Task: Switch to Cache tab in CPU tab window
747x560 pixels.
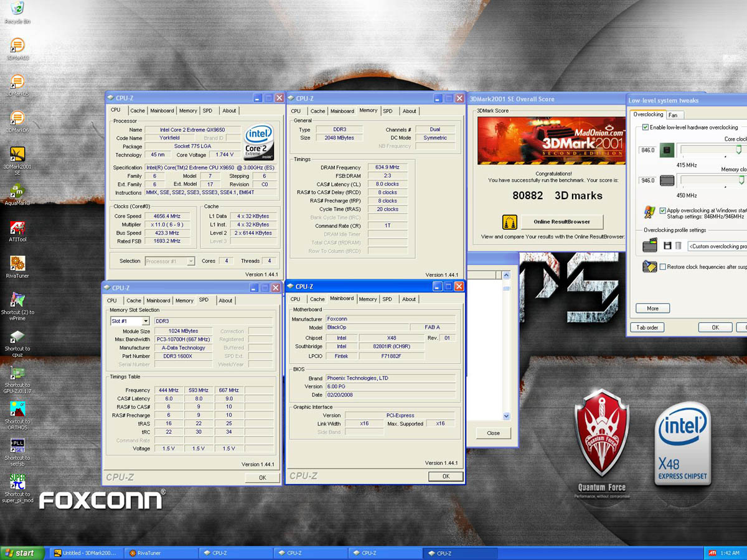Action: click(x=138, y=111)
